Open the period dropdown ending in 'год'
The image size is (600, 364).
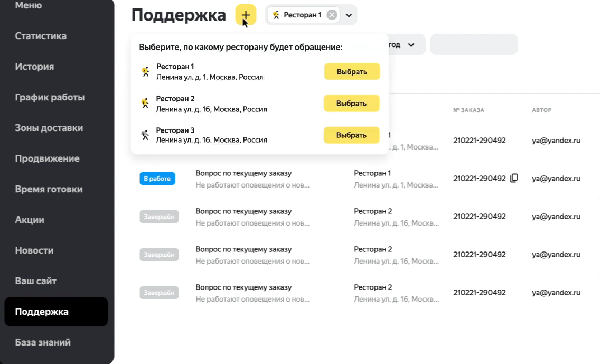pos(407,45)
